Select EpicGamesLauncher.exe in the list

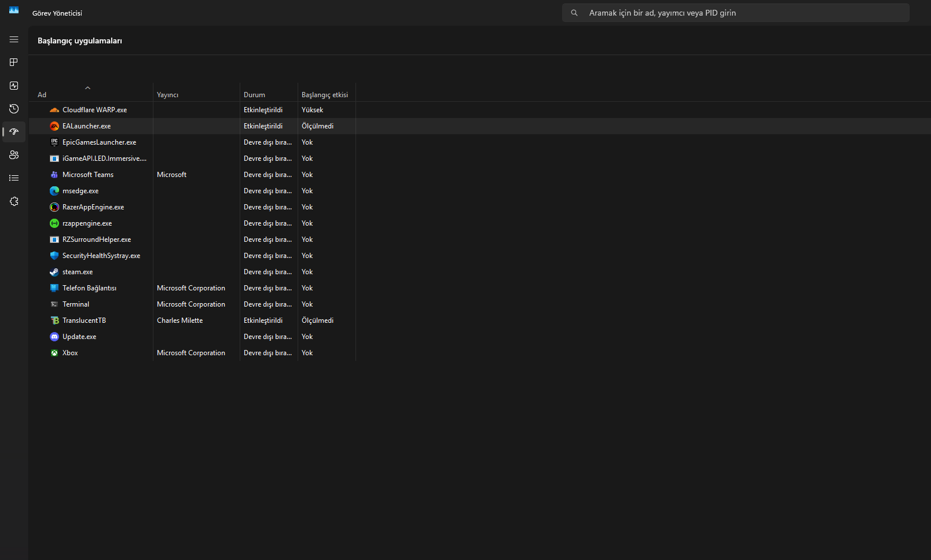point(99,142)
